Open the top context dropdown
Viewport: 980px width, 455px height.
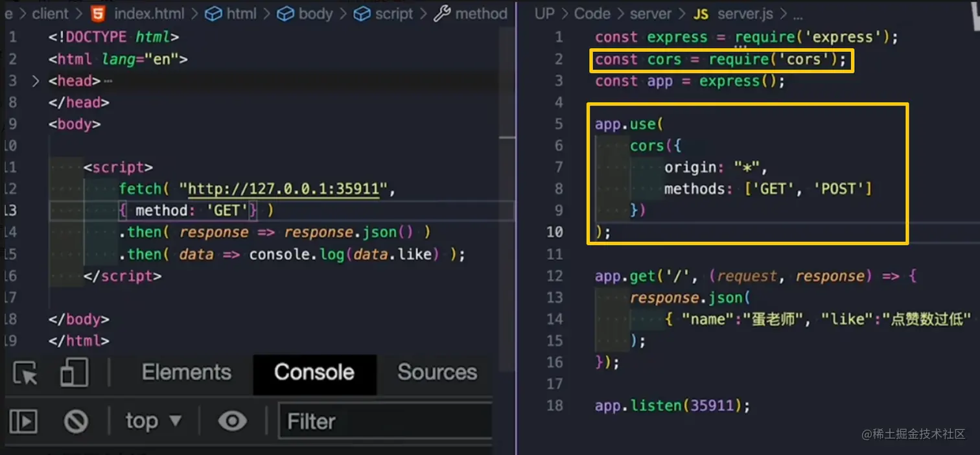pyautogui.click(x=154, y=421)
